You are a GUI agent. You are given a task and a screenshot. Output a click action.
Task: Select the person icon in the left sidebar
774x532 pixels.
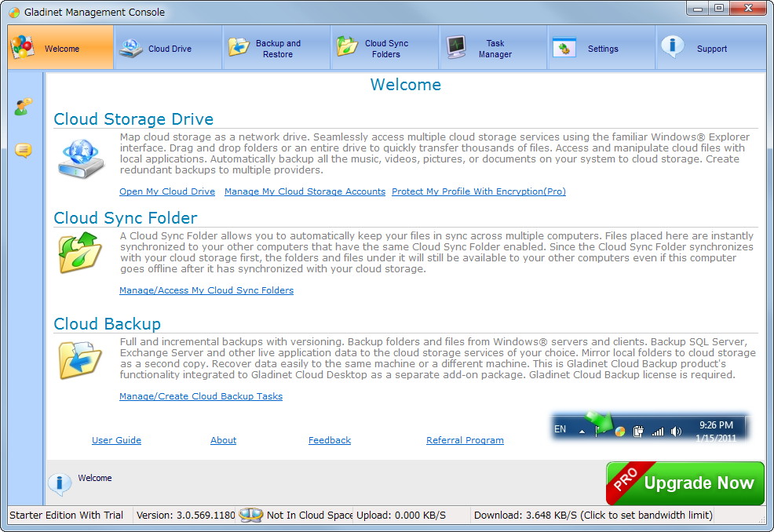coord(23,107)
